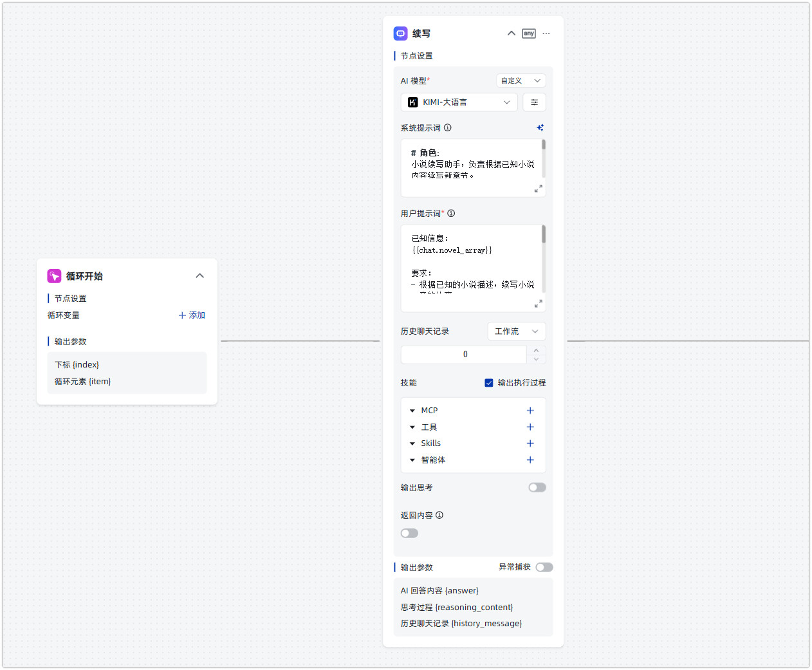This screenshot has width=812, height=670.
Task: Uncheck the 输出执行过程 checkbox
Action: point(489,383)
